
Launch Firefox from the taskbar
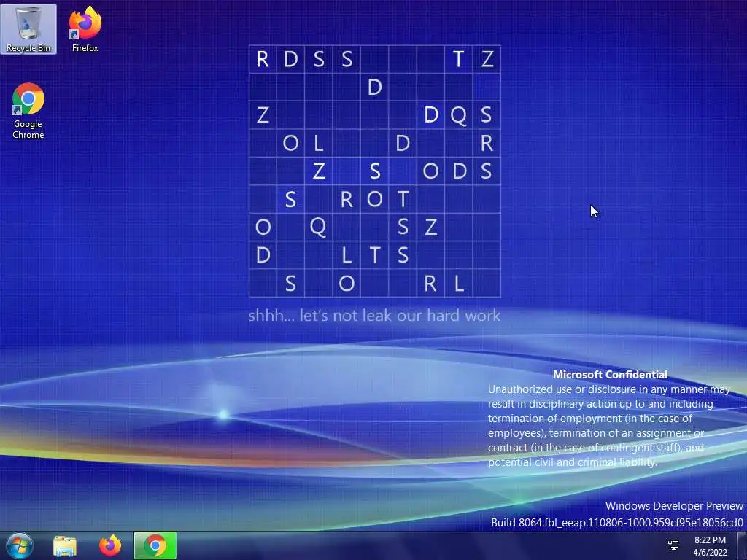(110, 545)
